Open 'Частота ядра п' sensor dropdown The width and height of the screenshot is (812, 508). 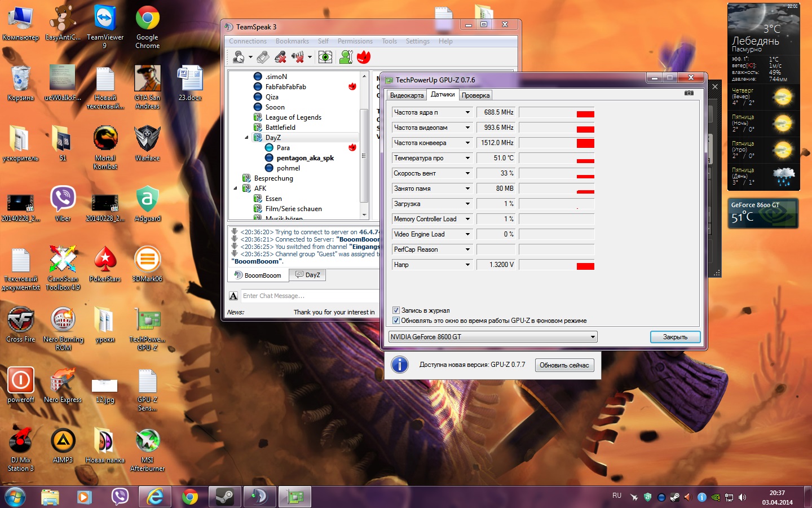coord(467,112)
